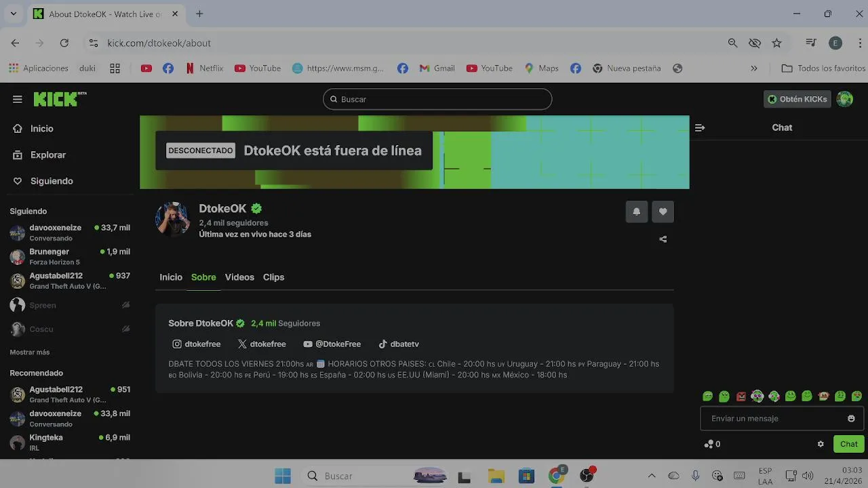
Task: View site information icon in address bar
Action: 94,43
